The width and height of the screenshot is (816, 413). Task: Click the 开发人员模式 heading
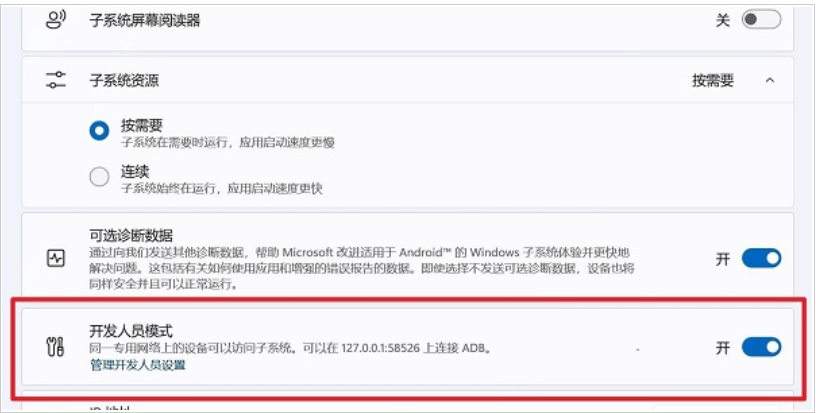point(131,331)
